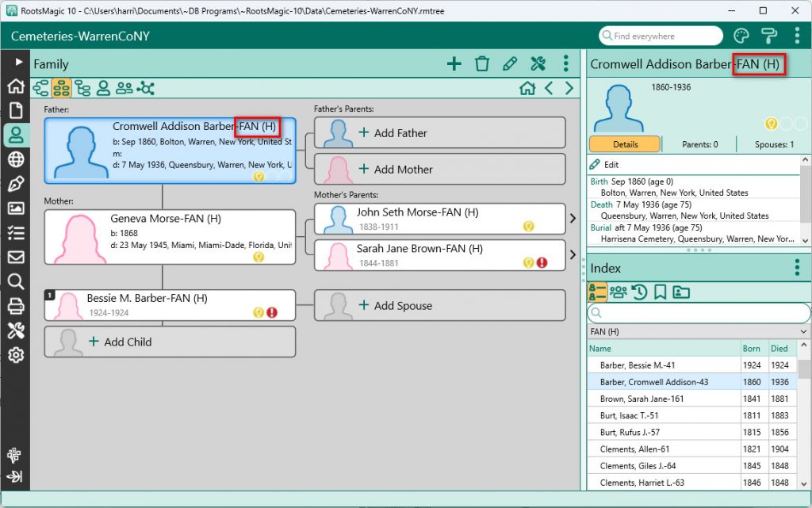Open the People page icon in sidebar
This screenshot has width=812, height=508.
pos(16,135)
